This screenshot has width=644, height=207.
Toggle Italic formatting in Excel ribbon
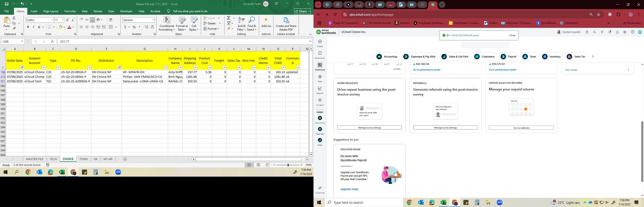[x=34, y=27]
